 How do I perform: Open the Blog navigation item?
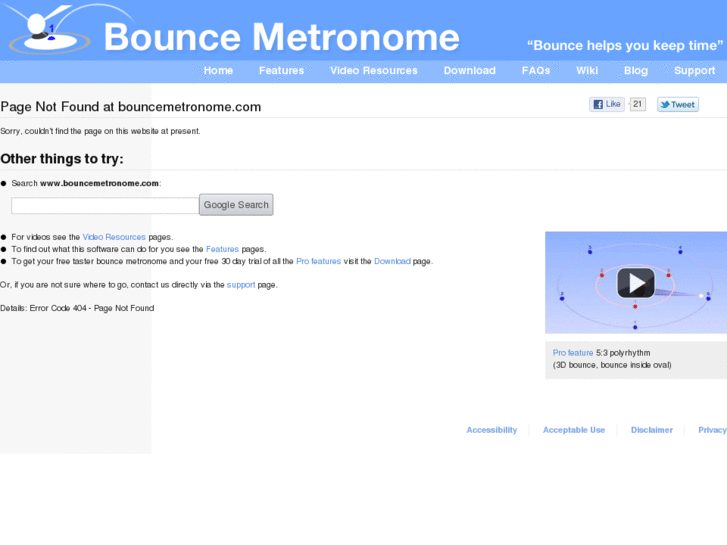(x=636, y=71)
